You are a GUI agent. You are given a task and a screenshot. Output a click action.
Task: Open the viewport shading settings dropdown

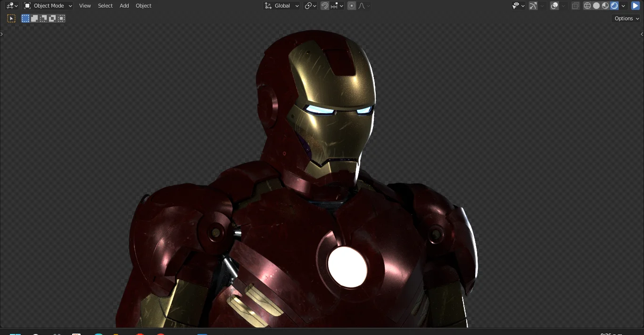click(x=623, y=6)
